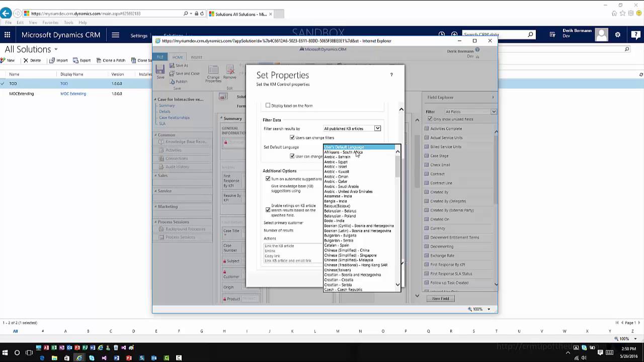
Task: Open TOD display name link
Action: [x=64, y=83]
